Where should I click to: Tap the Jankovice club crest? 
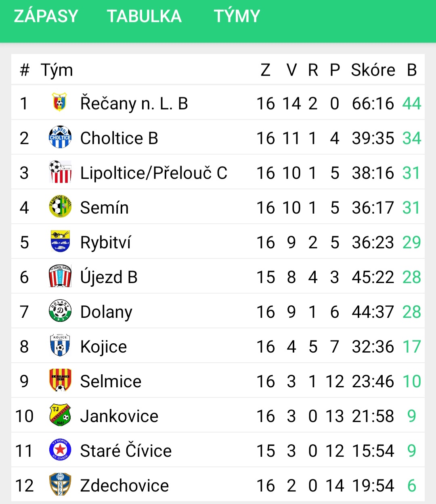(60, 415)
